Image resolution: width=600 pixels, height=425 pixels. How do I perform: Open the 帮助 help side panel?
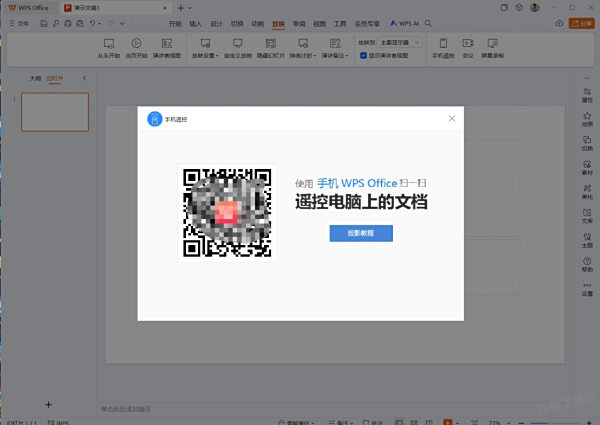coord(587,265)
